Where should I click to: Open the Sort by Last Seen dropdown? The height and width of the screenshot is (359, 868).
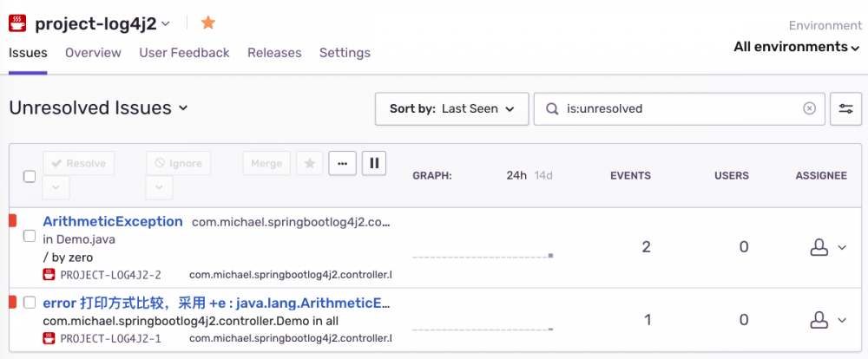(451, 109)
